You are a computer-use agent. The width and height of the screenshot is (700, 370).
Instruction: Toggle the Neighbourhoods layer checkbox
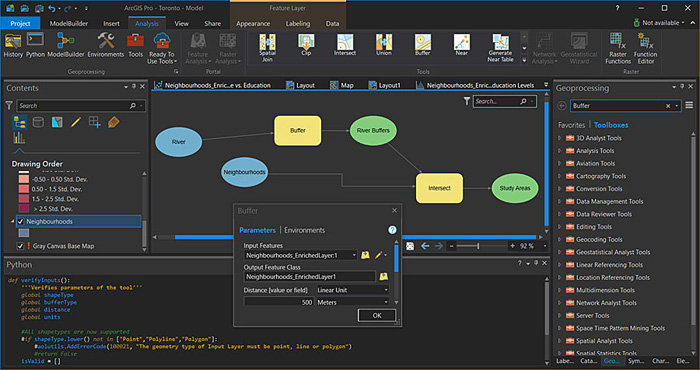pyautogui.click(x=20, y=221)
